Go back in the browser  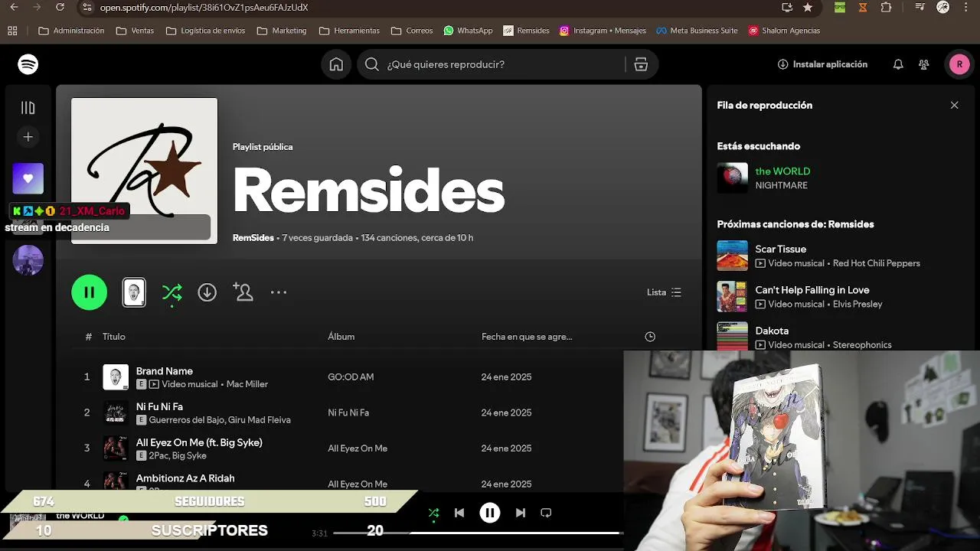click(14, 7)
